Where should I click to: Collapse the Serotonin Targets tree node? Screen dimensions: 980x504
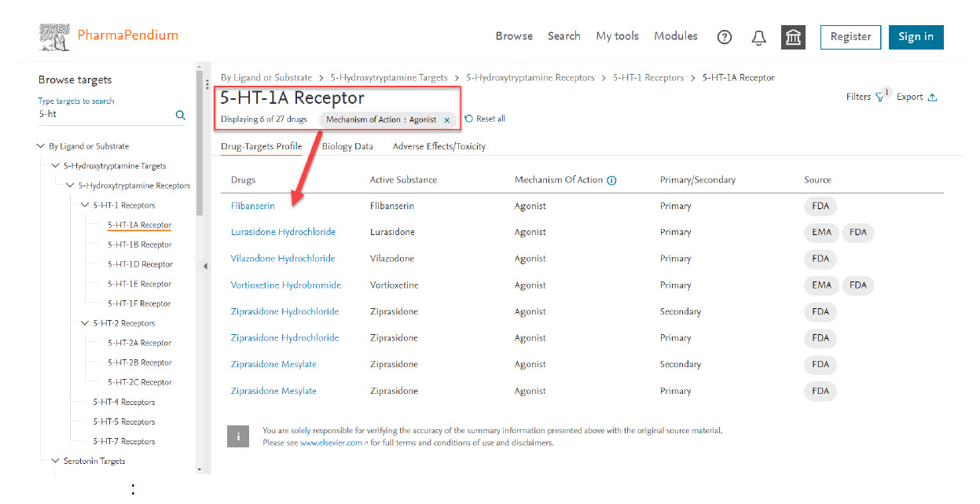point(55,461)
